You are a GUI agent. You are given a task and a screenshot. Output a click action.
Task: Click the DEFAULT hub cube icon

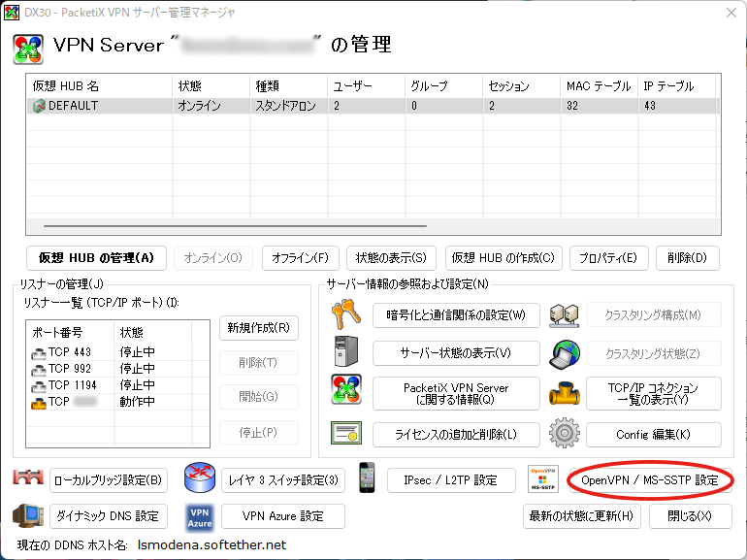(39, 106)
